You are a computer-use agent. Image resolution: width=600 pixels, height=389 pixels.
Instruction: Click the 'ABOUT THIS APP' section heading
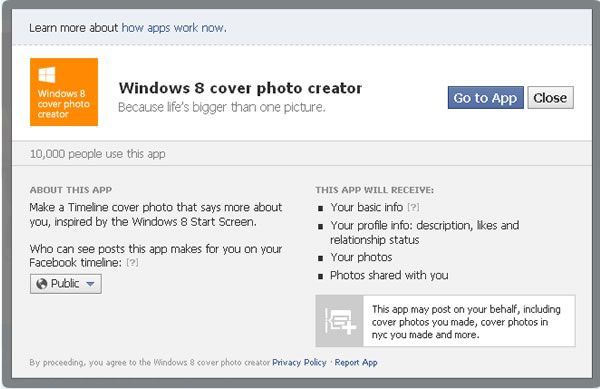point(71,190)
